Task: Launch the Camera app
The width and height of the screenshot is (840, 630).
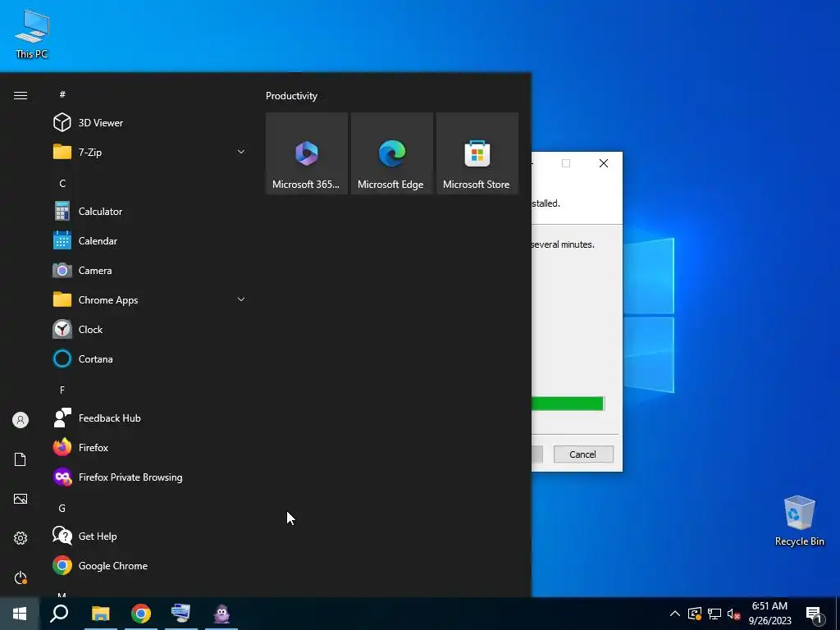Action: click(150, 271)
